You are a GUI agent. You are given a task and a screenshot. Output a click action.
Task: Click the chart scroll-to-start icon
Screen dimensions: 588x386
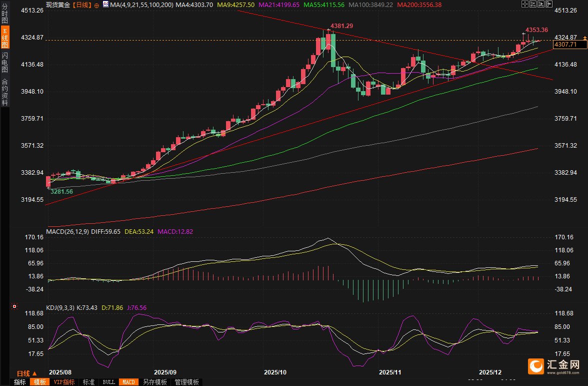tap(532, 5)
